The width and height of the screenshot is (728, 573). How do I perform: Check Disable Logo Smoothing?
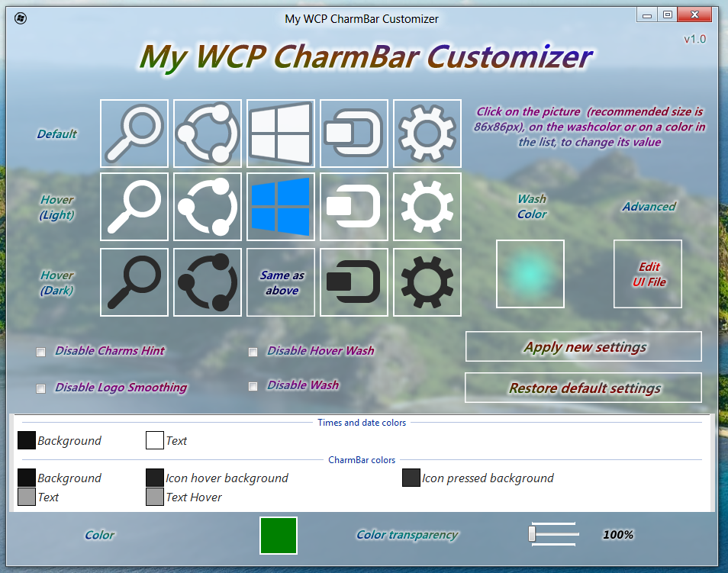coord(40,388)
